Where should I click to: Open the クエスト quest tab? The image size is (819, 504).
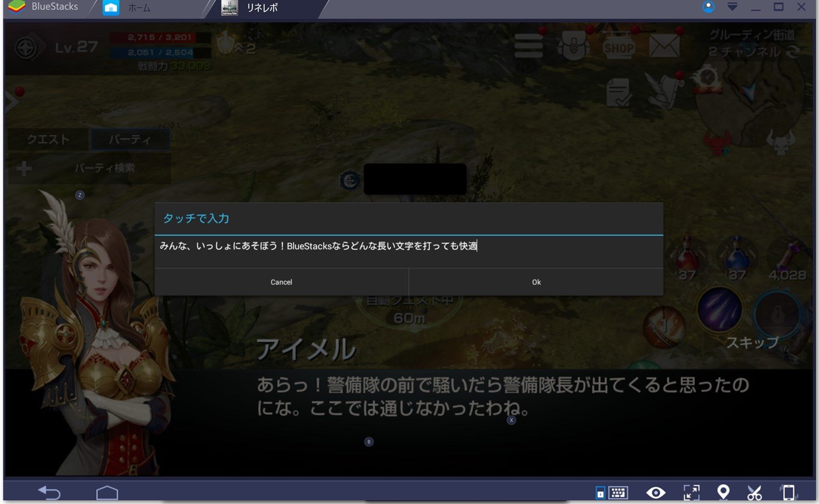tap(48, 140)
